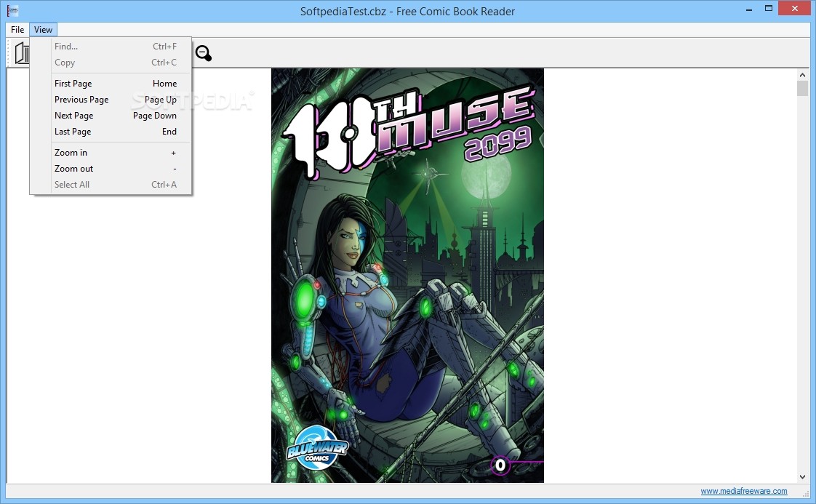This screenshot has width=816, height=504.
Task: Click the scrollbar down arrow
Action: coord(802,477)
